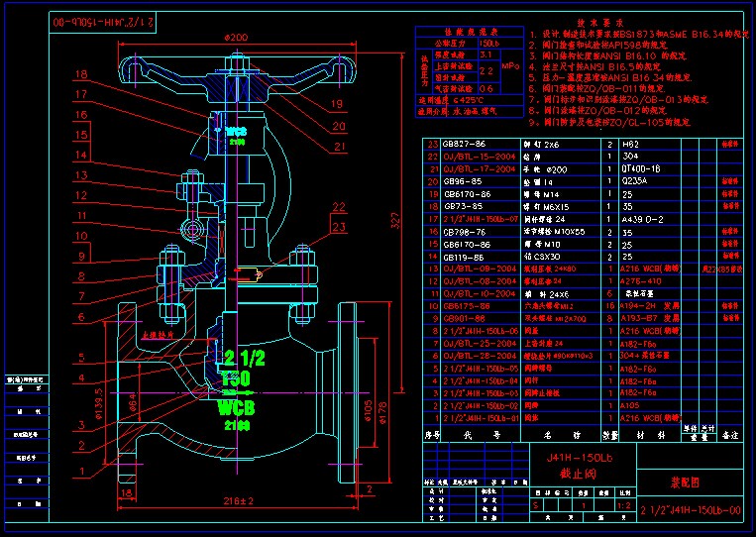Click material A105 in row 2
Image resolution: width=756 pixels, height=537 pixels.
(x=630, y=406)
